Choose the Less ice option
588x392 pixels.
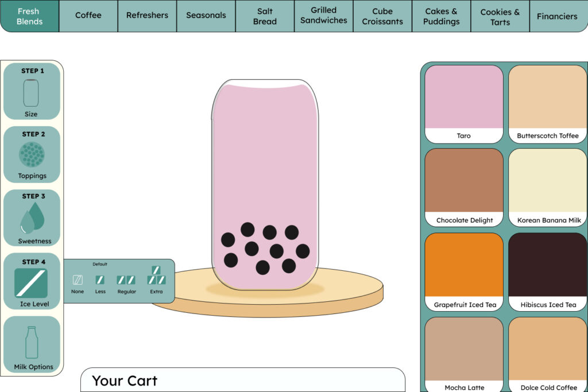pos(100,281)
